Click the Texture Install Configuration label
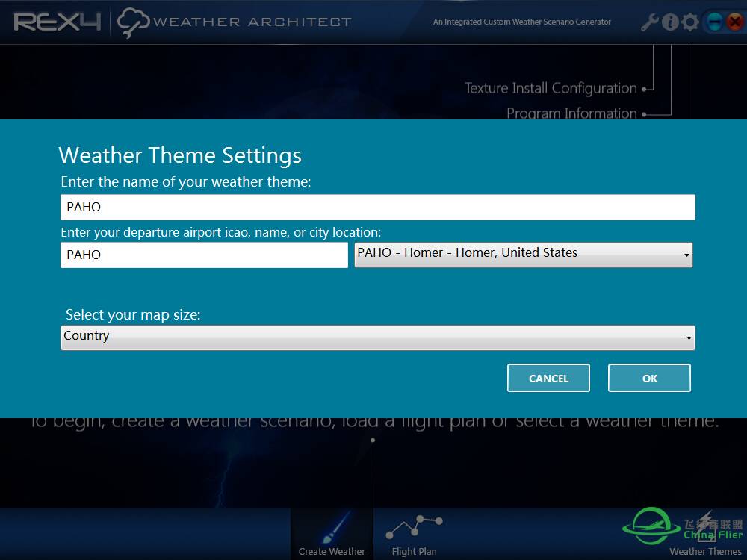 pos(551,88)
